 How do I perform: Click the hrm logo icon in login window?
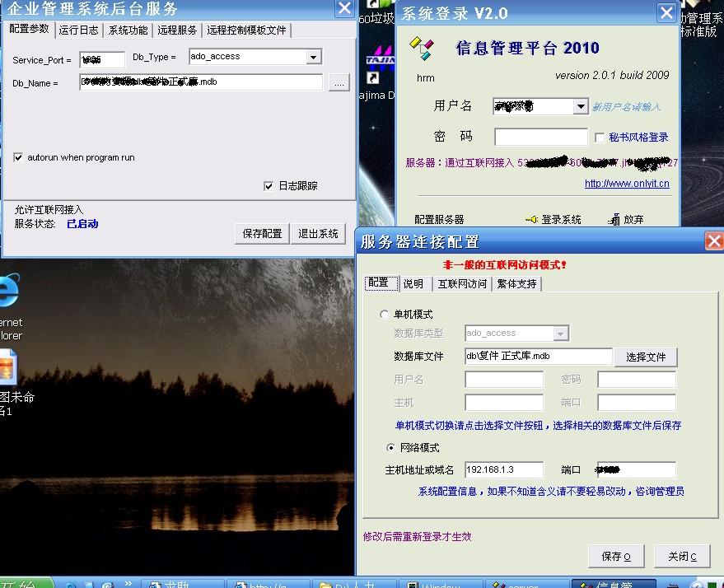424,49
